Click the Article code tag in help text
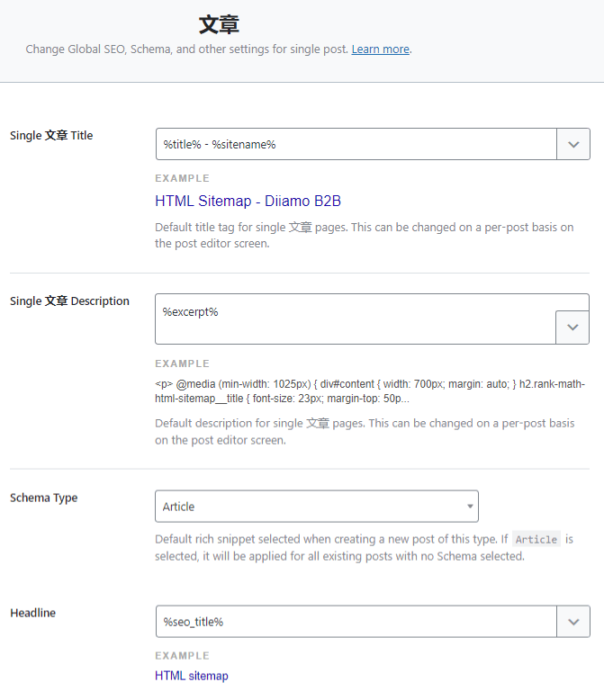The height and width of the screenshot is (700, 604). coord(536,539)
